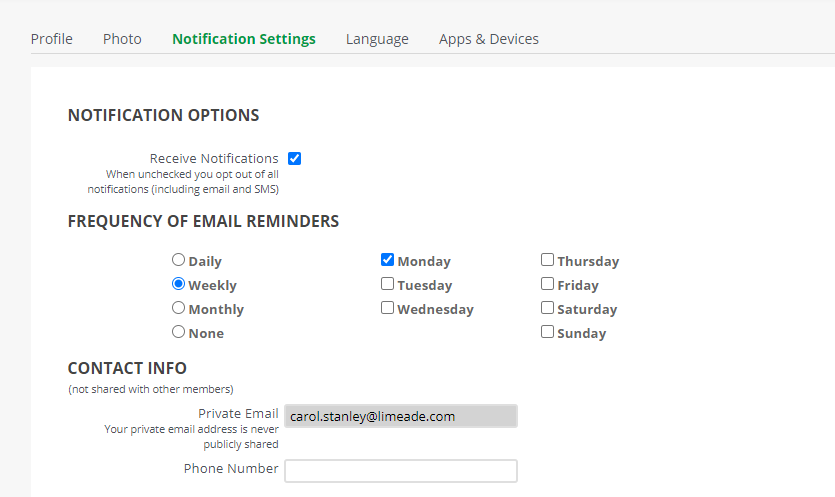Choose None for email reminders

click(x=178, y=332)
